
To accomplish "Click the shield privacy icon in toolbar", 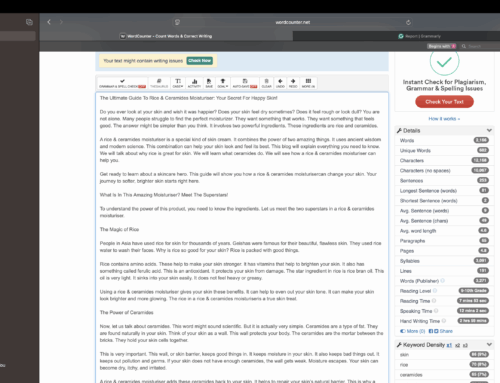I will [177, 22].
